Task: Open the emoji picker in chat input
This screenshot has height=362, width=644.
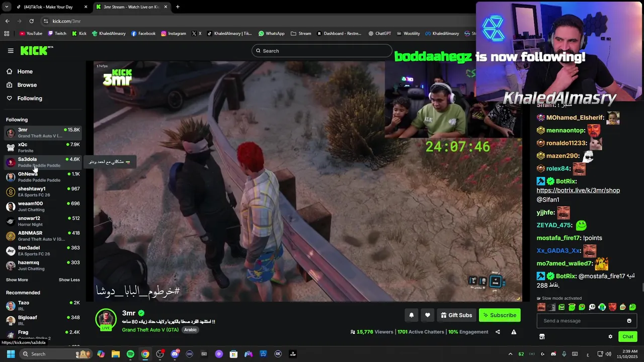Action: 629,321
